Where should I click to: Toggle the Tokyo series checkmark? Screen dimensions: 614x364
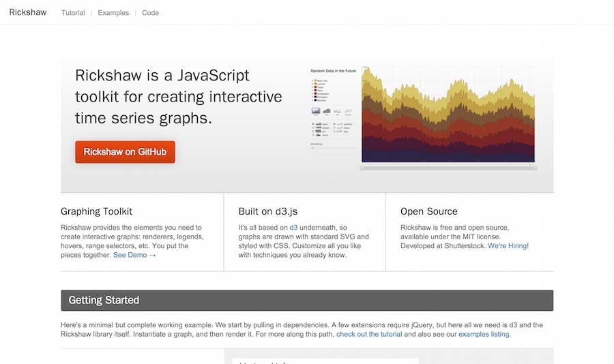312,87
